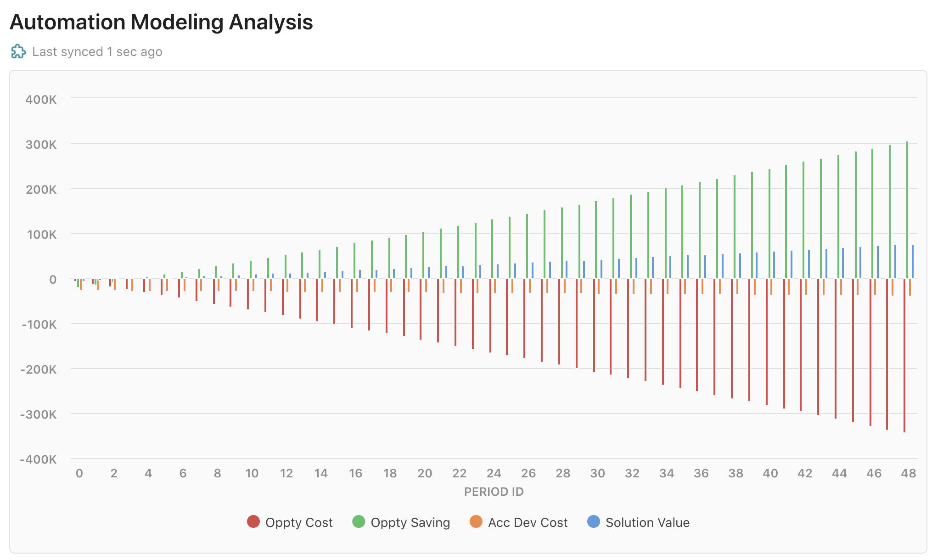Click the sync puzzle-piece icon
Image resolution: width=932 pixels, height=560 pixels.
pos(18,51)
